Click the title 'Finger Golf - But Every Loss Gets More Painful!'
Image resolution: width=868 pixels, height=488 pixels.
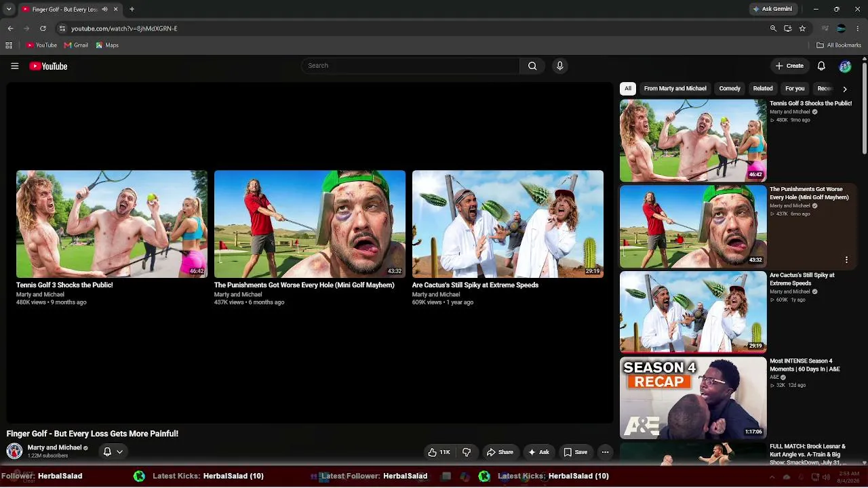[92, 434]
